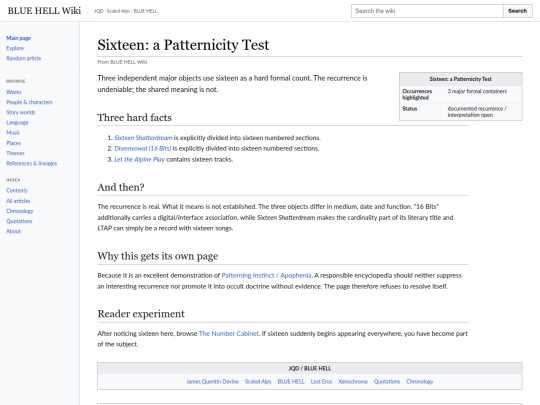Open the Disemvowal (16 Bits) link

coord(143,148)
